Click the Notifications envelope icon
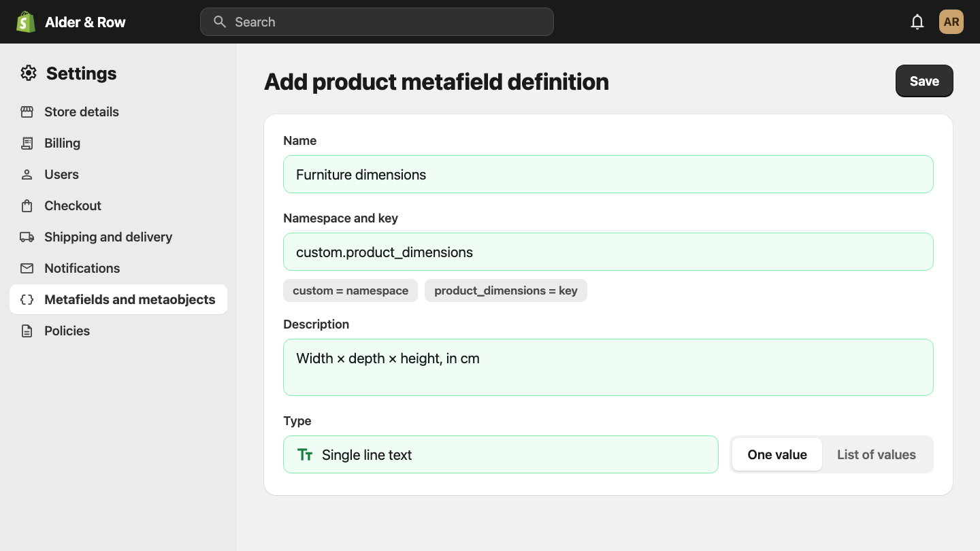 [x=27, y=268]
